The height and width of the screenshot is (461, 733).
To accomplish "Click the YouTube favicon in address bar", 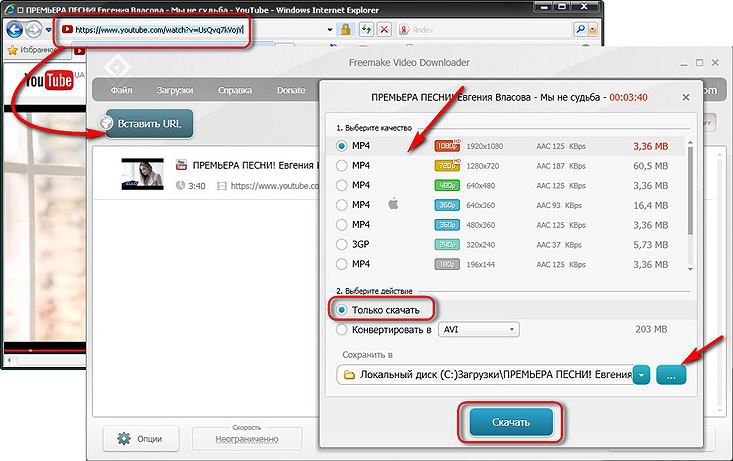I will point(67,29).
